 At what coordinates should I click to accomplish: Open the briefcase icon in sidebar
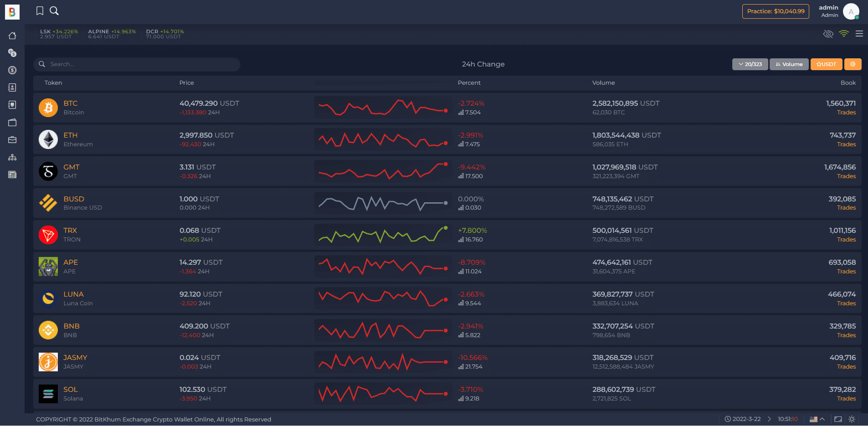[12, 140]
